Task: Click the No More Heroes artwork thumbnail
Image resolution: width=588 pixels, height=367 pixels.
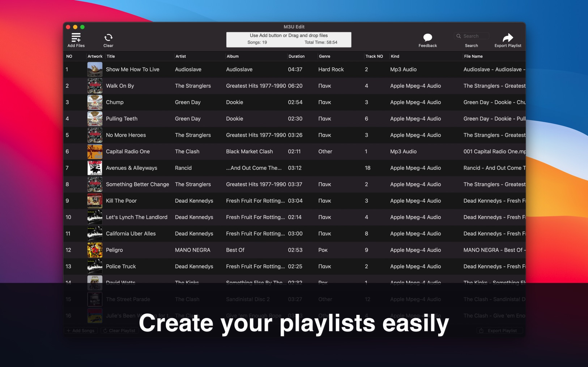Action: 95,135
